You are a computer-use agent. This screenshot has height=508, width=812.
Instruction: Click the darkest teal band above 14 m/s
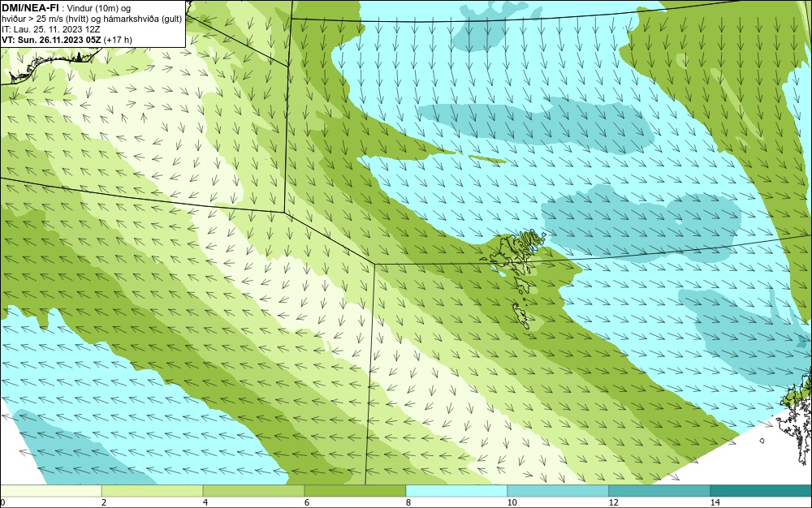click(762, 490)
